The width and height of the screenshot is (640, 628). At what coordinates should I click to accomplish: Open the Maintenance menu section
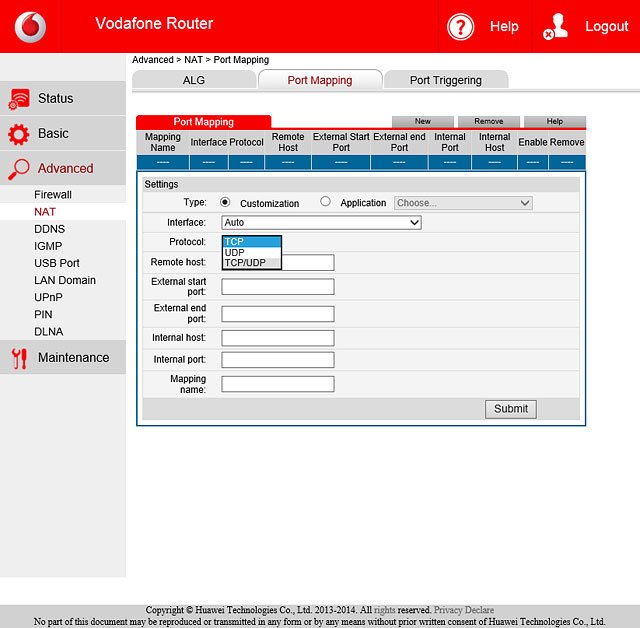point(63,357)
